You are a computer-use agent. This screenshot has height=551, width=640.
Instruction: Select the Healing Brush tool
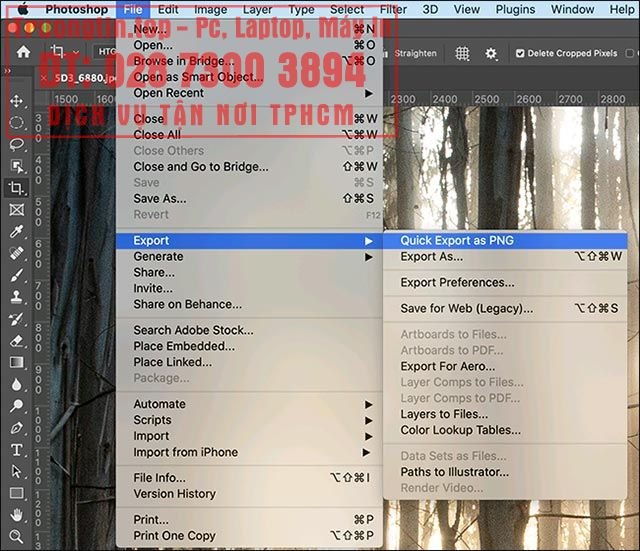click(16, 253)
